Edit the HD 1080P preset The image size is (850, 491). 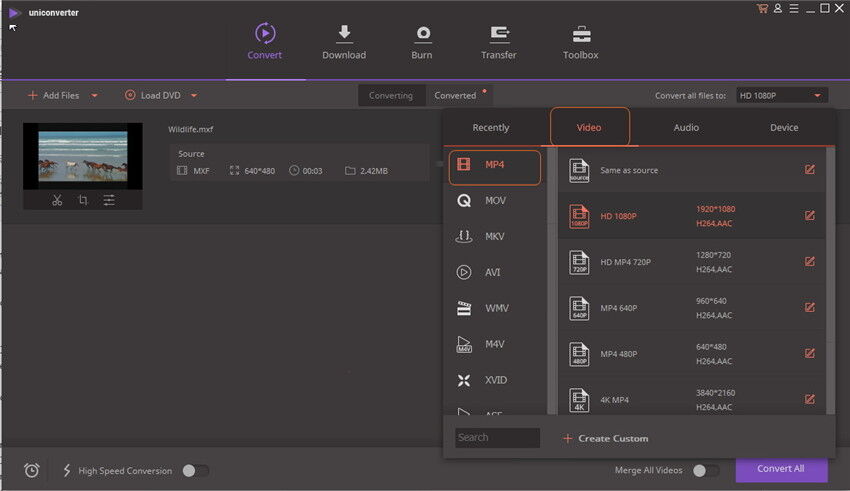point(809,216)
